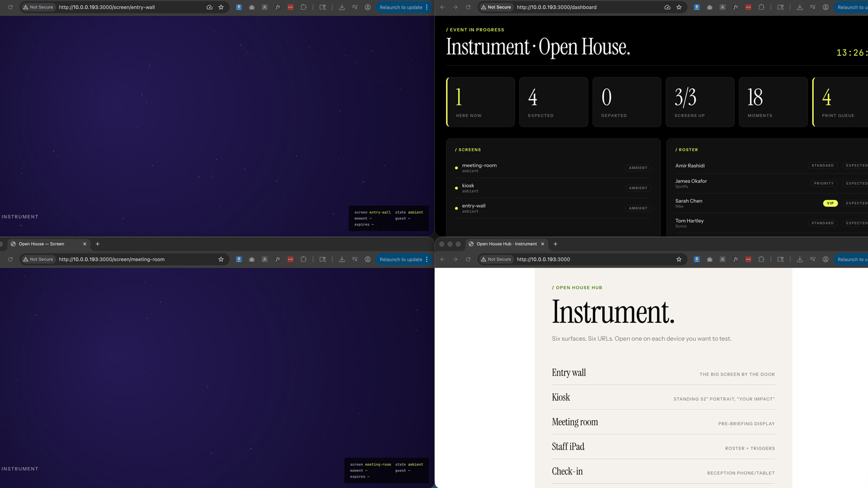Reload the dashboard window

click(468, 7)
